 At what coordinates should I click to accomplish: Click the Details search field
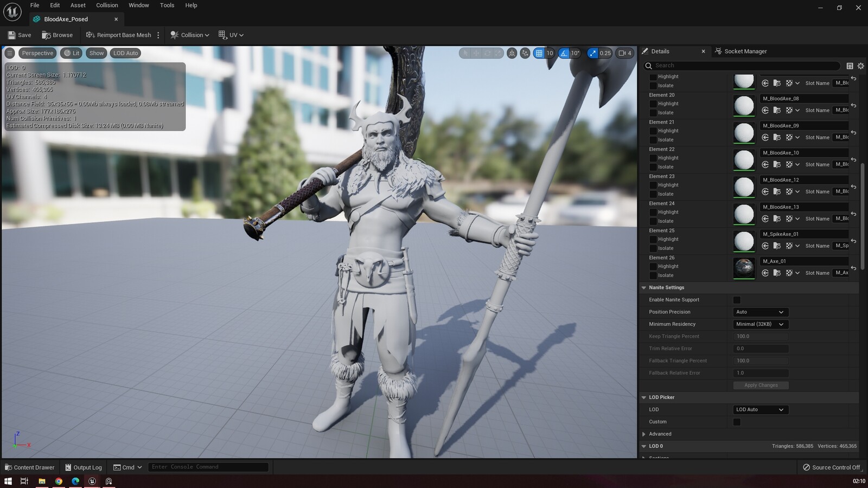(x=742, y=66)
